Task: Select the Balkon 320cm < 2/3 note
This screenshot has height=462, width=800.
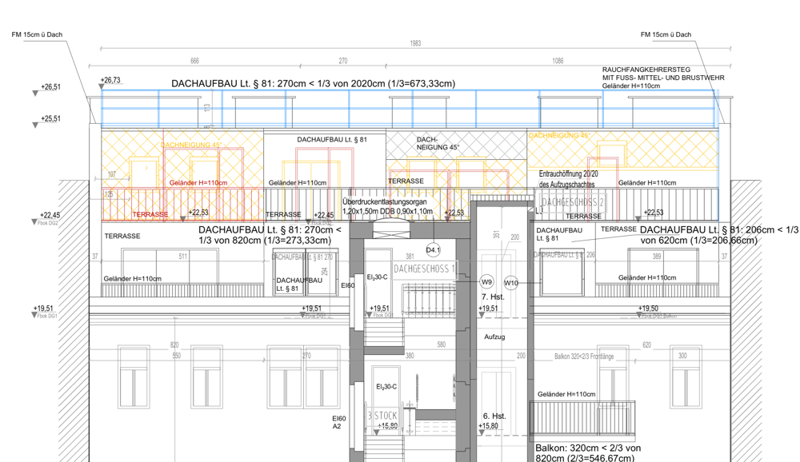Action: click(585, 447)
